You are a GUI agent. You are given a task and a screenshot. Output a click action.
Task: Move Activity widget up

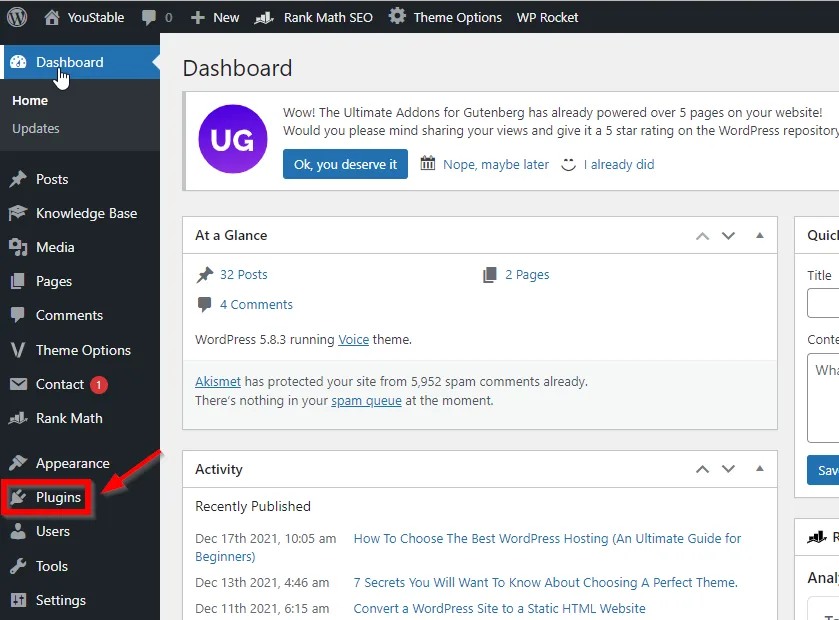point(703,469)
